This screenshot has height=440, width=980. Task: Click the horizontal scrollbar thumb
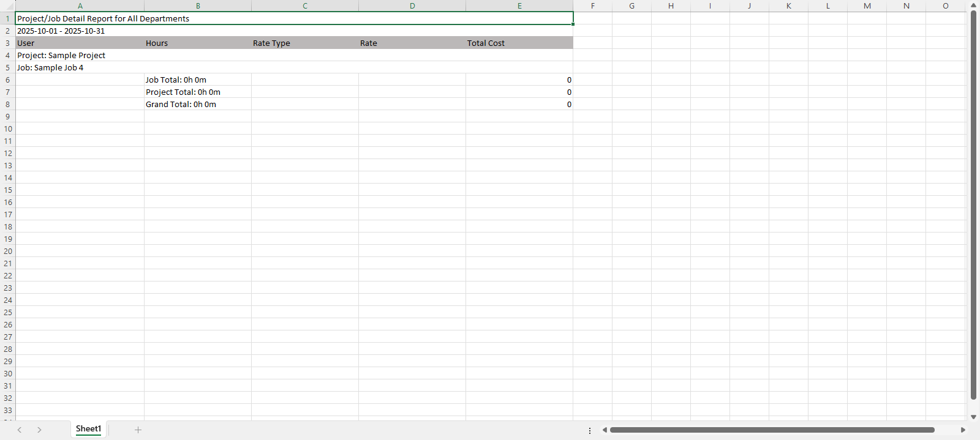point(772,430)
